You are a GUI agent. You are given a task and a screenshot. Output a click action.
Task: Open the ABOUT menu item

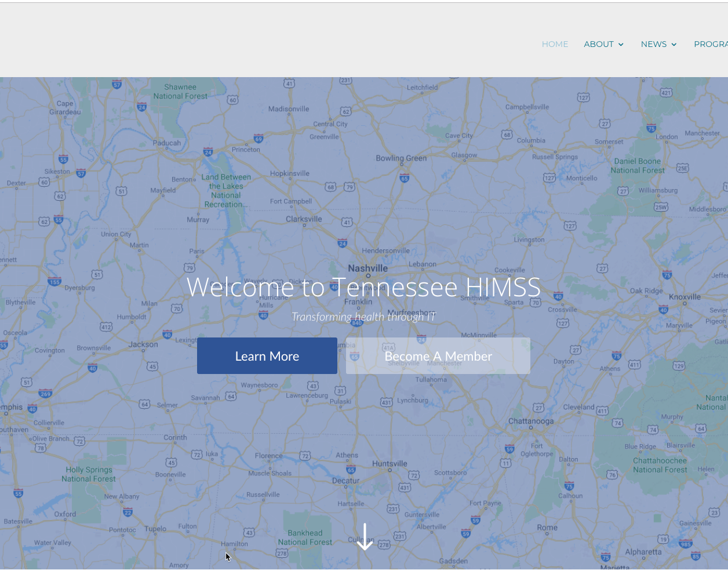599,44
